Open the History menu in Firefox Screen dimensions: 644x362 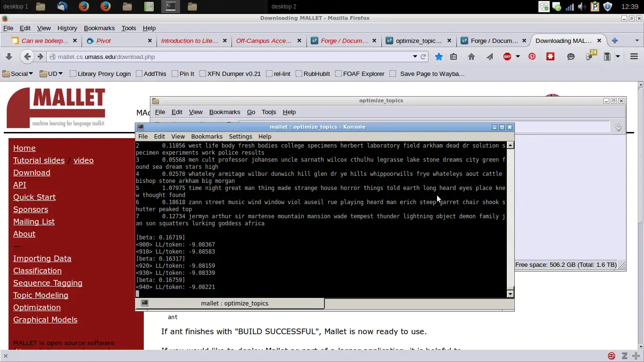[67, 28]
